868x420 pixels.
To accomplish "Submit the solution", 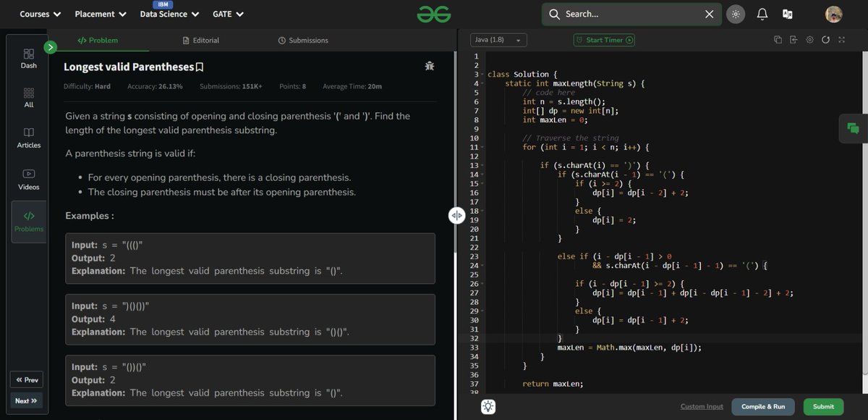I will 823,407.
